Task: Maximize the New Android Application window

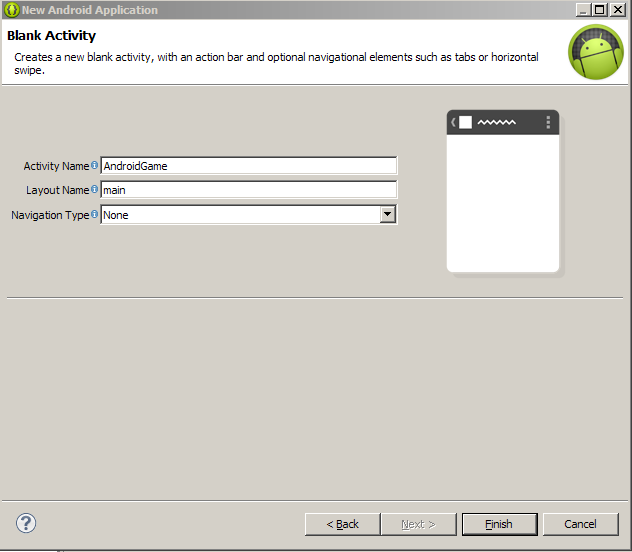Action: [x=599, y=9]
